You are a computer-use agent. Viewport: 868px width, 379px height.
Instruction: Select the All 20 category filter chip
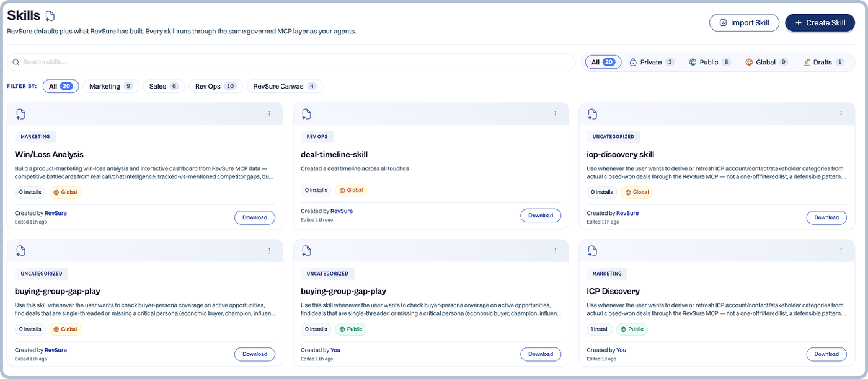(61, 86)
